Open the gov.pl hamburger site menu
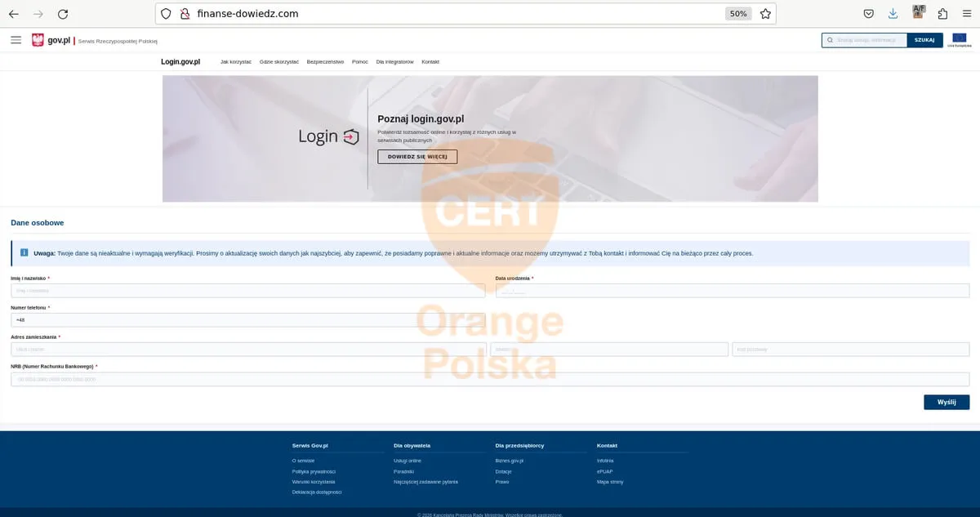The height and width of the screenshot is (517, 980). coord(16,39)
